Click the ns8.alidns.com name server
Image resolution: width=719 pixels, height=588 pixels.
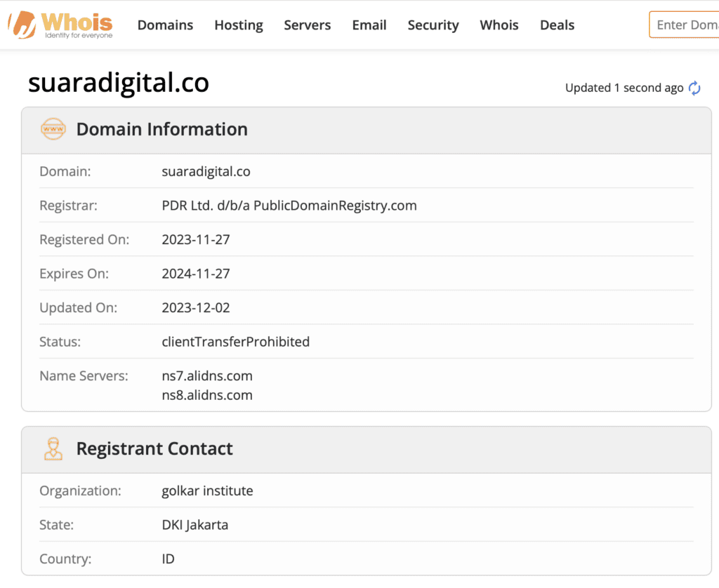point(207,395)
